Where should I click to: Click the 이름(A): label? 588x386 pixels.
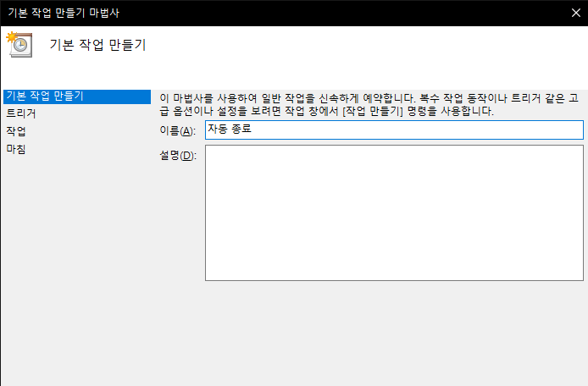pyautogui.click(x=177, y=131)
